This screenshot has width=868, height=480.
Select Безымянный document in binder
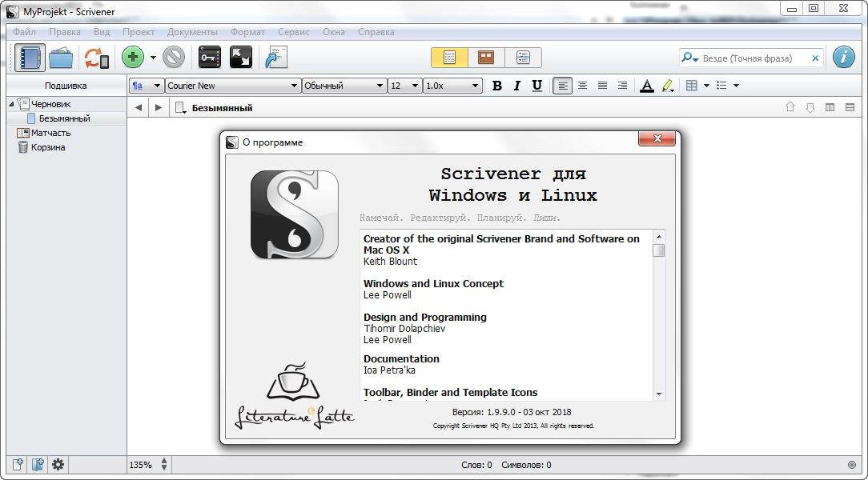(64, 118)
